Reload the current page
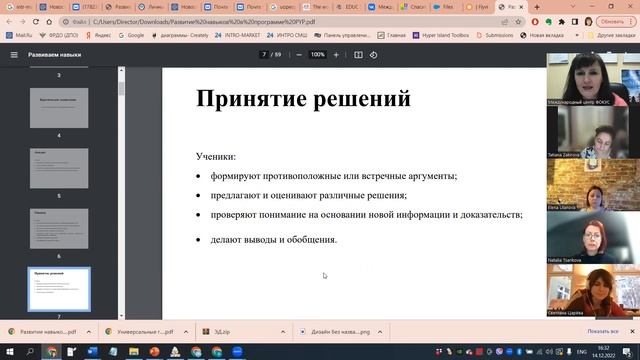The image size is (640, 360). (36, 22)
